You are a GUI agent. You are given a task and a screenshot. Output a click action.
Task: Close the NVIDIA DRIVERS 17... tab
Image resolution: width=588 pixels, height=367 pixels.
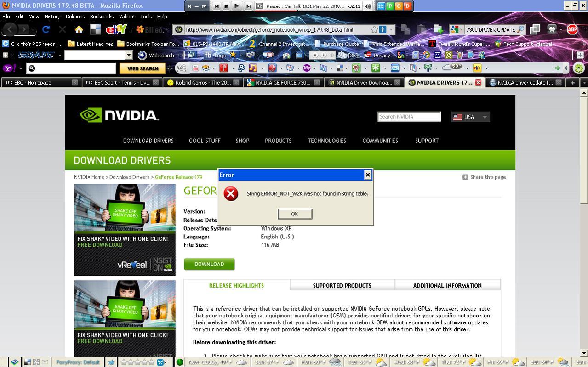pyautogui.click(x=478, y=83)
